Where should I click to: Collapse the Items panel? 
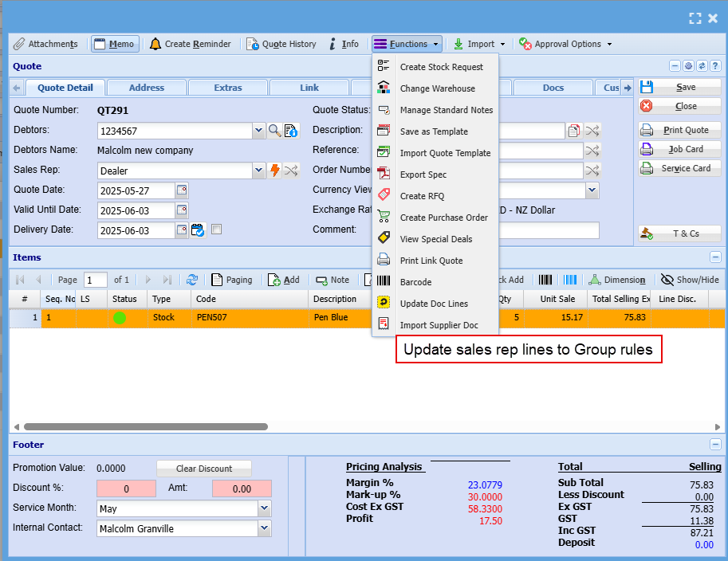(715, 257)
